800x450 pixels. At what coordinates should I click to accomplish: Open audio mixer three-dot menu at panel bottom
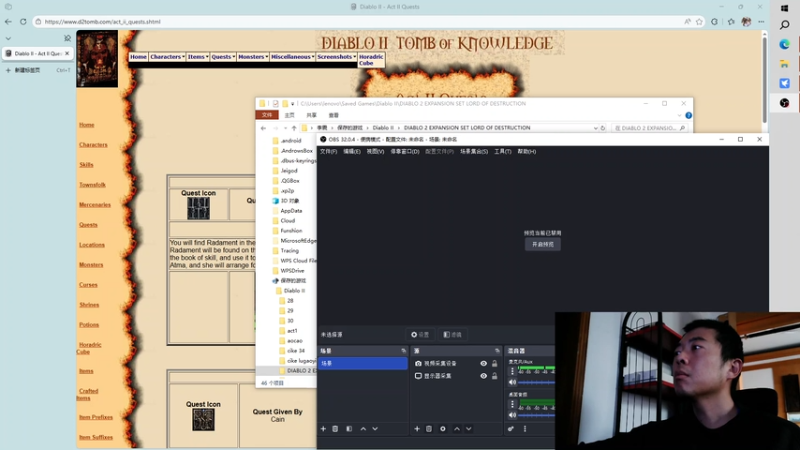pos(524,429)
